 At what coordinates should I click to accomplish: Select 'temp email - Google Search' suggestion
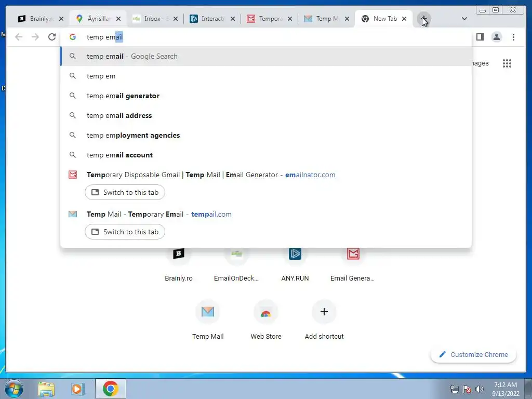click(266, 56)
